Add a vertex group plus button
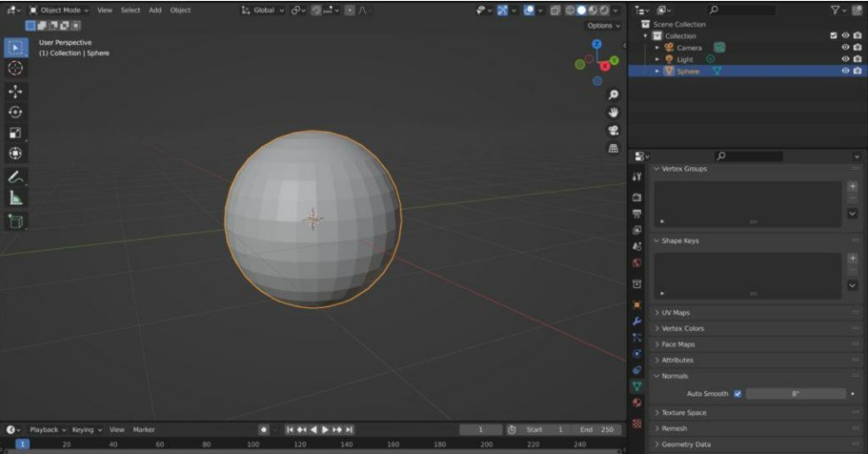 pos(852,187)
